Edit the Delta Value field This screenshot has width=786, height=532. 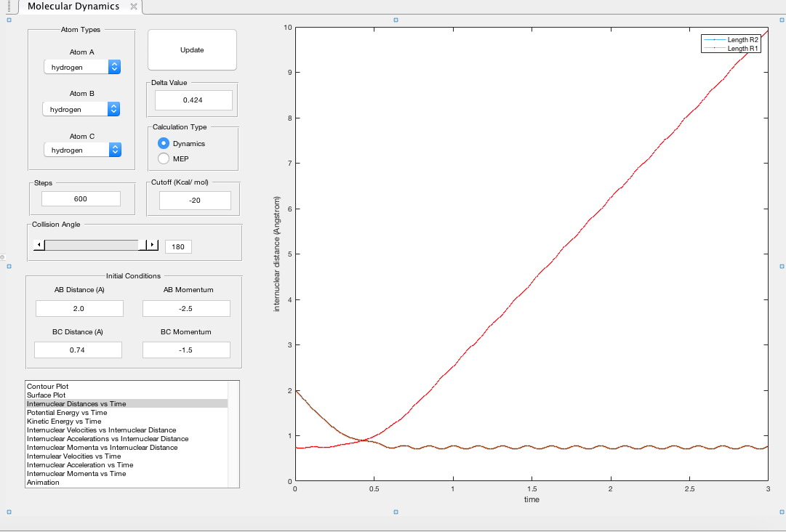(x=193, y=100)
